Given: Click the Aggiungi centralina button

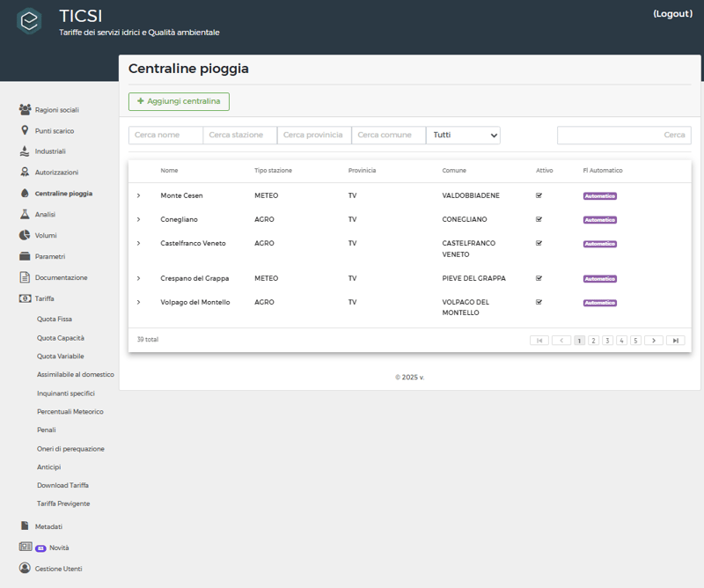Looking at the screenshot, I should (179, 101).
